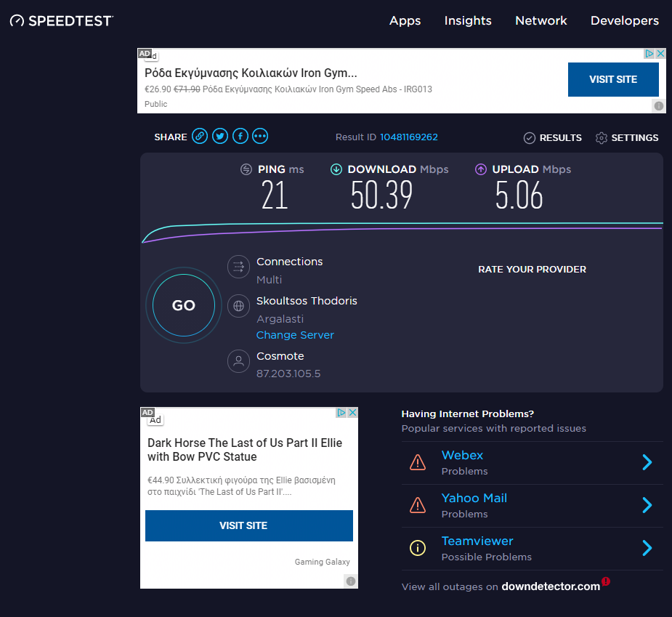The height and width of the screenshot is (617, 672).
Task: Open the Apps menu
Action: (x=405, y=21)
